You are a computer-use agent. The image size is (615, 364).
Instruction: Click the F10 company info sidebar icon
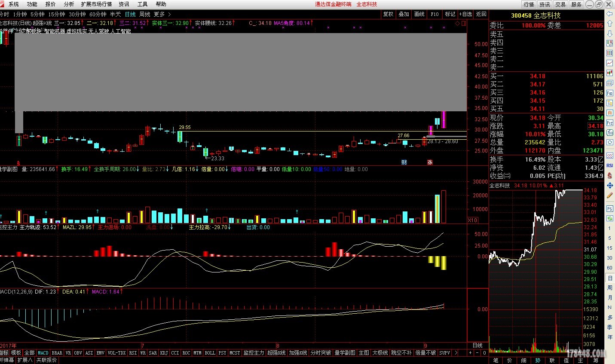(609, 93)
